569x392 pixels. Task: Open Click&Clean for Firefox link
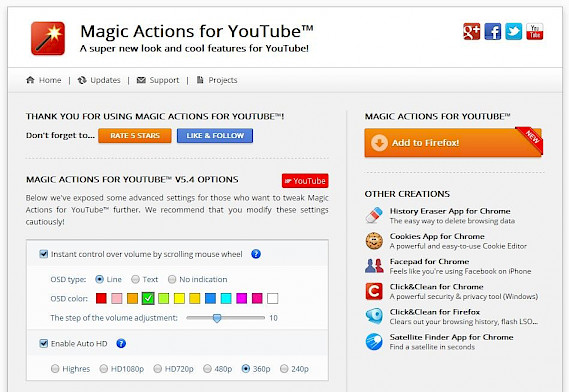pyautogui.click(x=435, y=312)
